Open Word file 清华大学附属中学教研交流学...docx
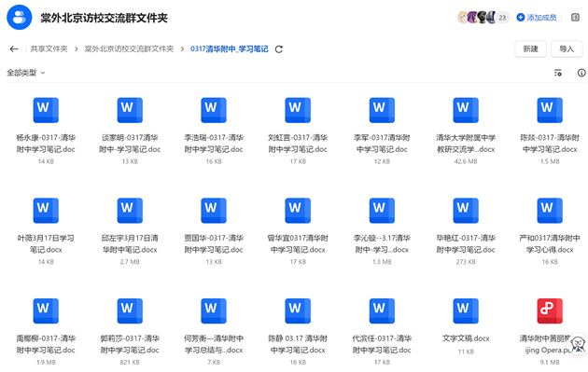Screen dimensions: 588x372 click(466, 110)
